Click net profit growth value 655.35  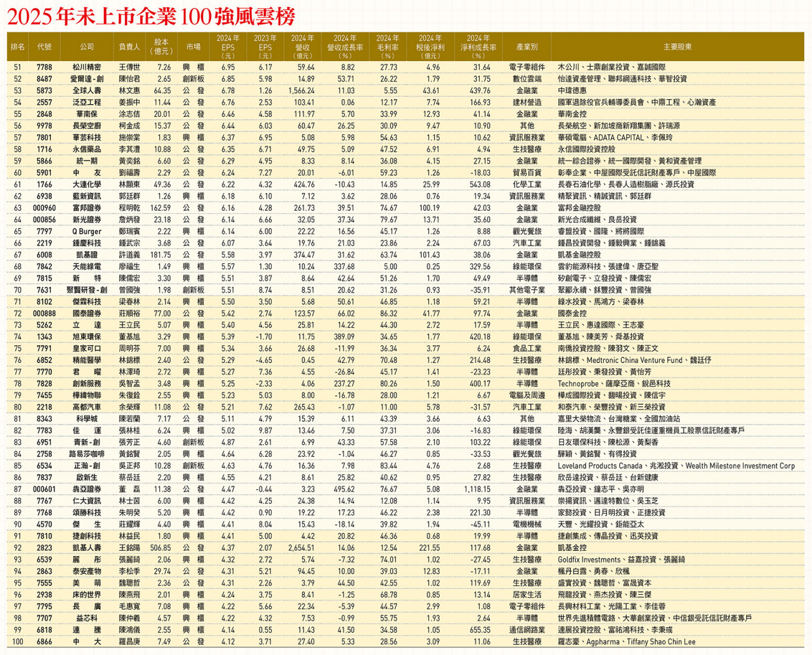pos(480,630)
